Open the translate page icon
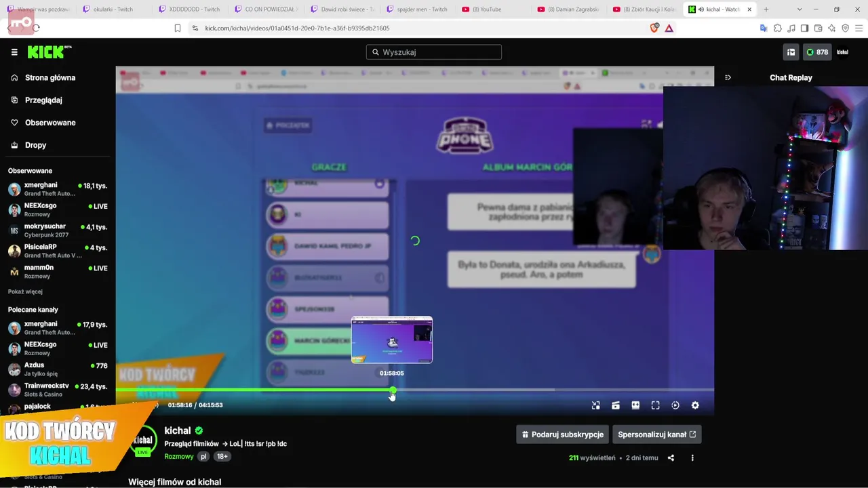This screenshot has height=488, width=868. (x=764, y=28)
